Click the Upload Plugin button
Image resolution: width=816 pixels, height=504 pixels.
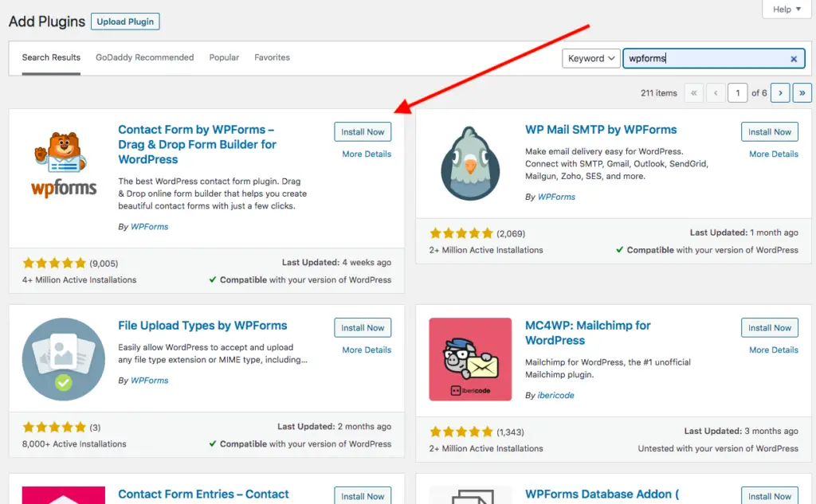click(125, 21)
